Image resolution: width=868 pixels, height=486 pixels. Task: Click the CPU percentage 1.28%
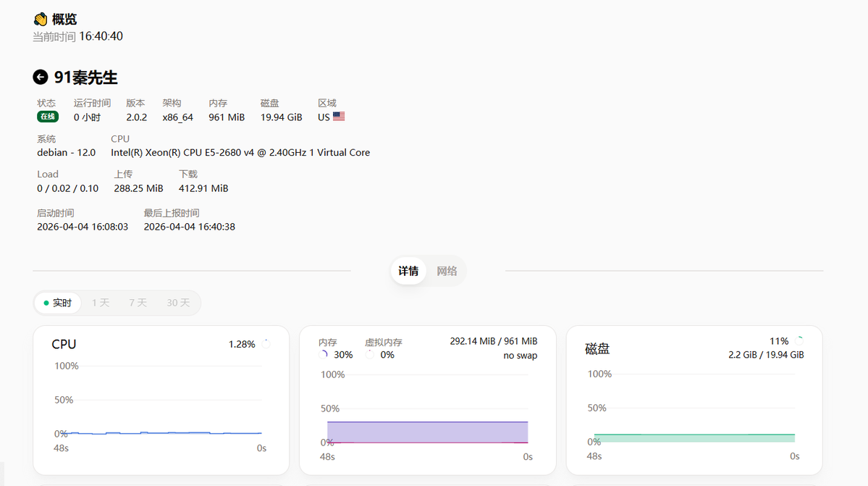pyautogui.click(x=242, y=344)
